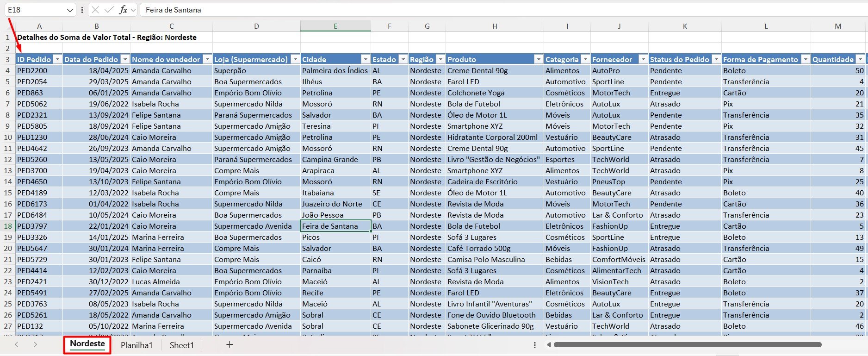Switch to the Planilha1 sheet tab

[x=136, y=345]
